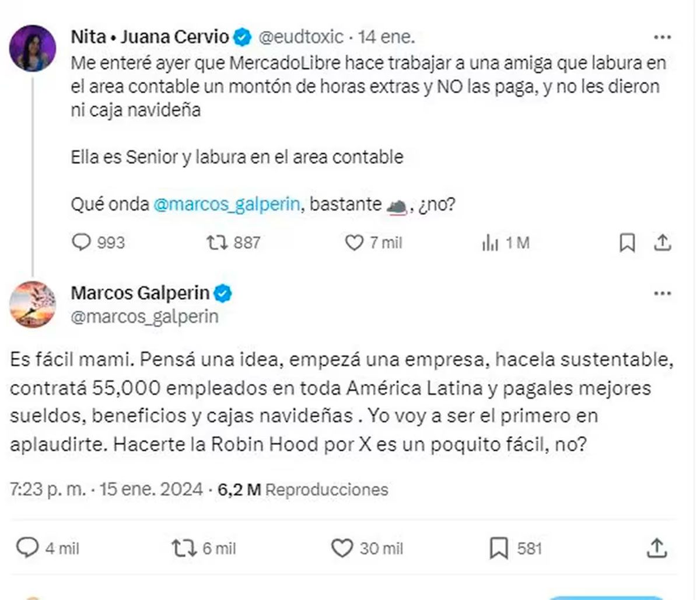Open more options on Marcos Galperin's tweet

(x=662, y=293)
